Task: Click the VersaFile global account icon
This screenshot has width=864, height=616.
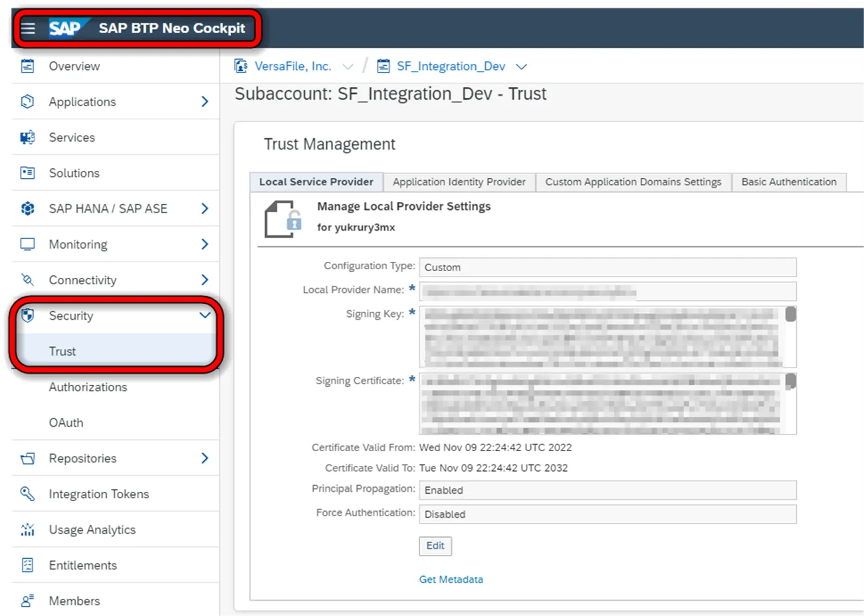Action: 241,66
